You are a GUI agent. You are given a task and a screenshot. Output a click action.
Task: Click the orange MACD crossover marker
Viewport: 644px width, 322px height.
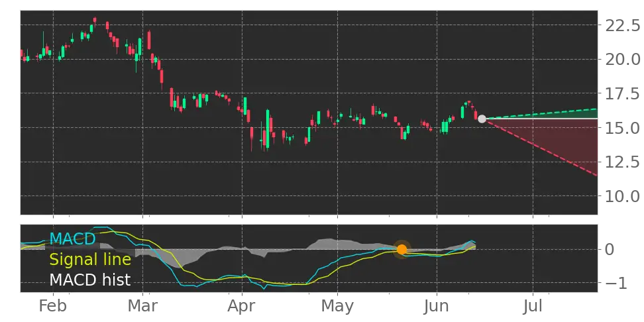[402, 249]
